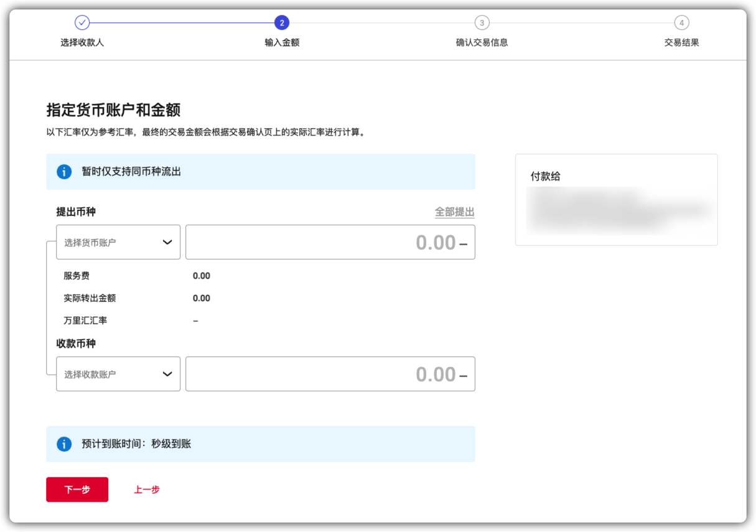Click the completed checkmark on step 选择收款人
Screen dimensions: 756x532
[x=82, y=22]
